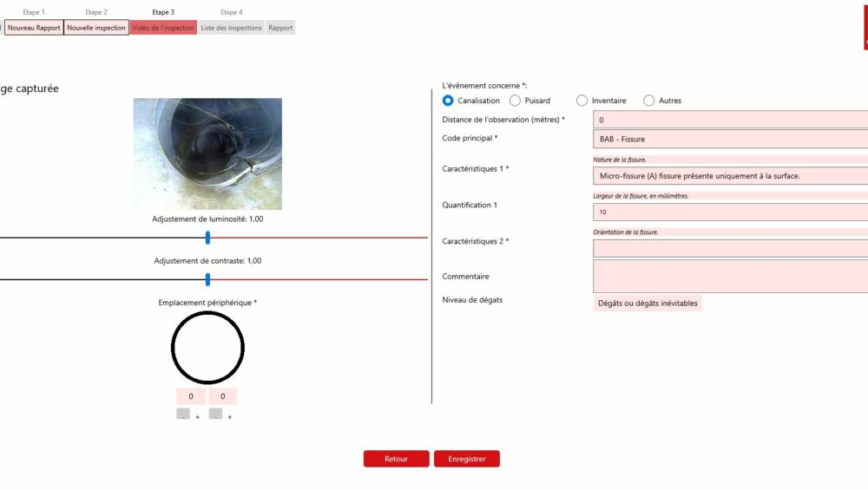Image resolution: width=868 pixels, height=490 pixels.
Task: Click the luminosité adjustment slider handle
Action: click(x=207, y=238)
